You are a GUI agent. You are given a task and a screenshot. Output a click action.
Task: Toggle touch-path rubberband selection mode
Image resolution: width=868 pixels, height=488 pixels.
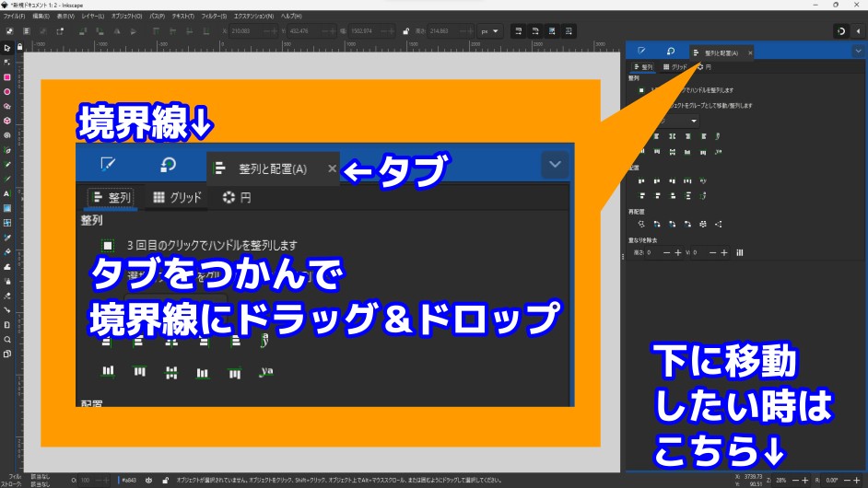coord(60,31)
